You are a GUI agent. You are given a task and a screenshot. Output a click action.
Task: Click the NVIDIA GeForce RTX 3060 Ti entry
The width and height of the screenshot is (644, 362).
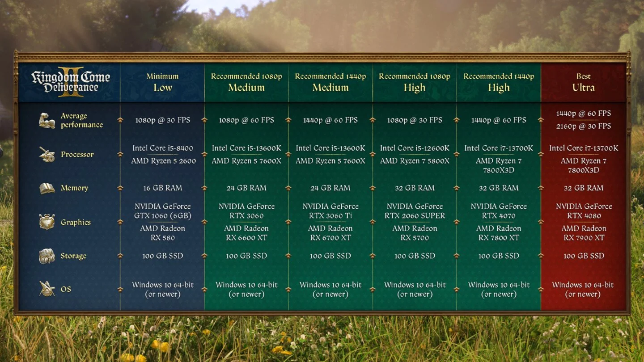(x=330, y=211)
